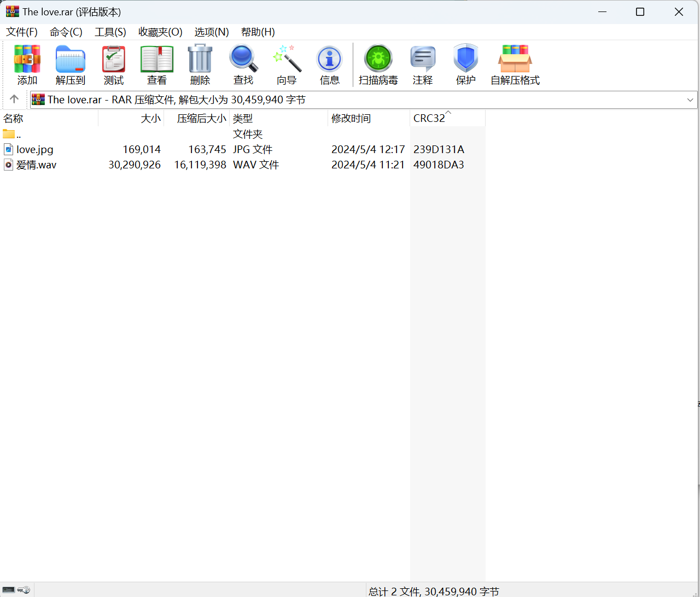Screen dimensions: 700x597
Task: Run the Test (测试) archive tool
Action: tap(114, 59)
